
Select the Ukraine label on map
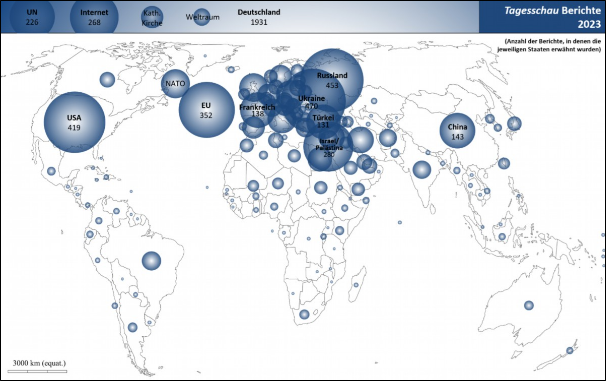pos(311,99)
